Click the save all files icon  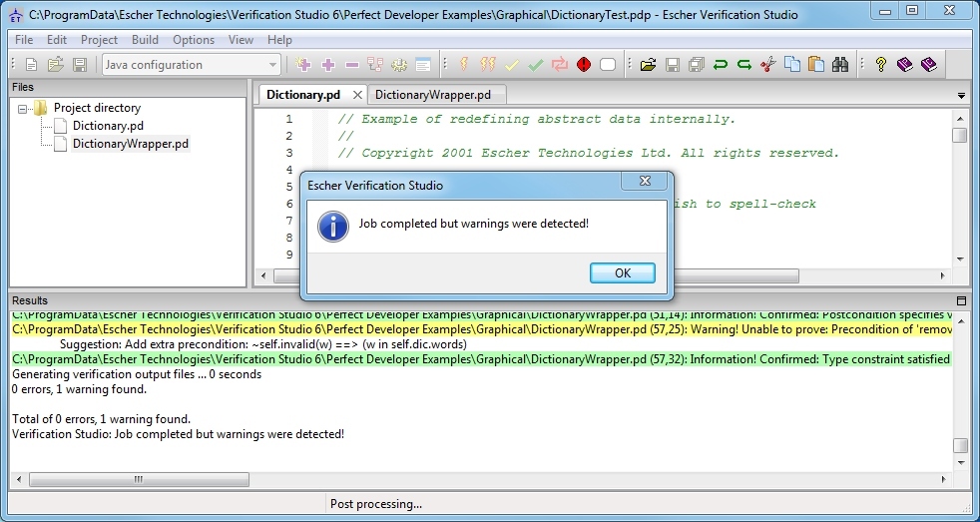697,65
